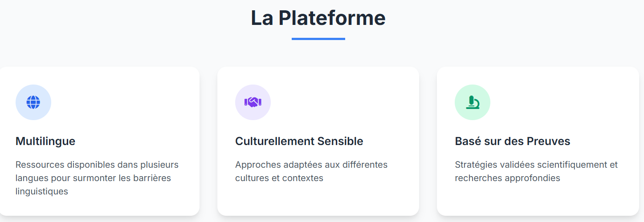Image resolution: width=644 pixels, height=222 pixels.
Task: Click the purple handshake icon
Action: point(253,102)
